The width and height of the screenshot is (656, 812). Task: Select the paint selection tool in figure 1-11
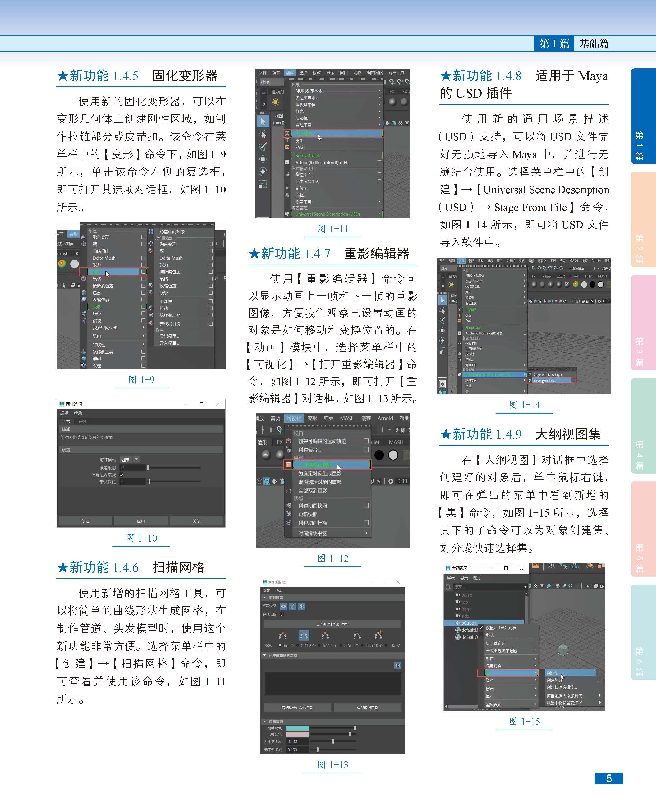(x=263, y=146)
